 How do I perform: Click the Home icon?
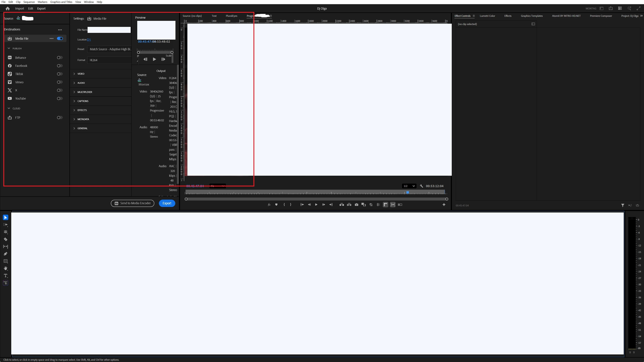click(8, 9)
